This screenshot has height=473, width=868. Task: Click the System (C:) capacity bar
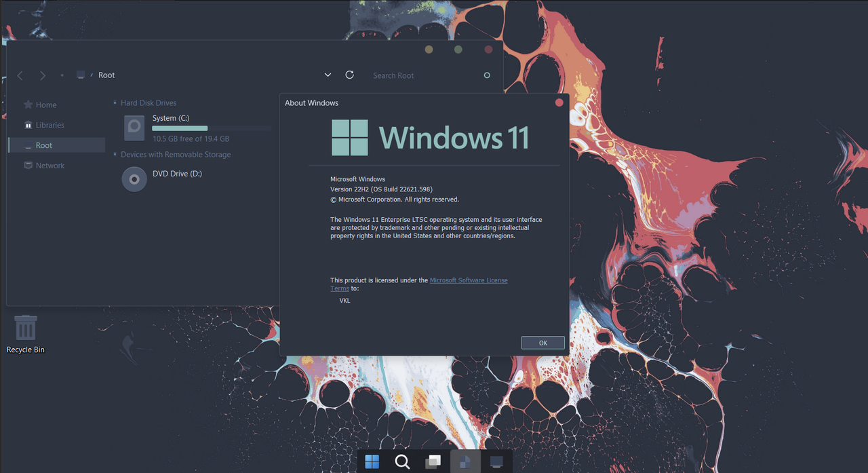pyautogui.click(x=212, y=128)
